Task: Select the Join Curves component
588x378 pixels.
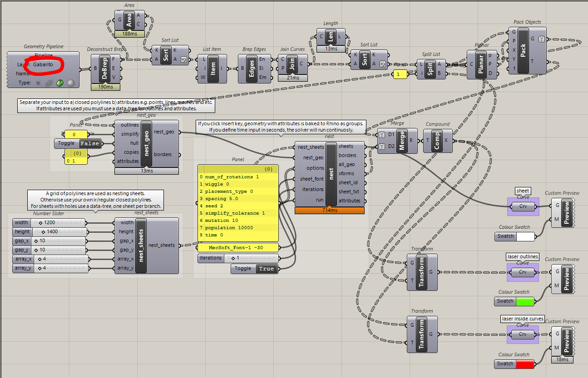Action: pyautogui.click(x=292, y=64)
